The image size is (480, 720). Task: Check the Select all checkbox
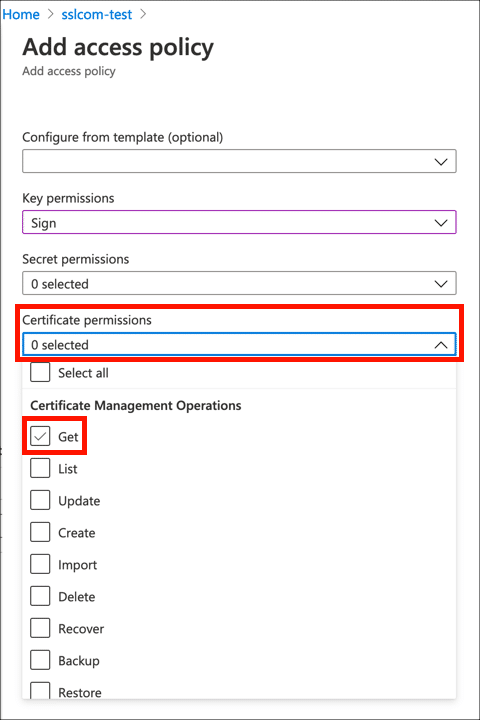[x=40, y=372]
